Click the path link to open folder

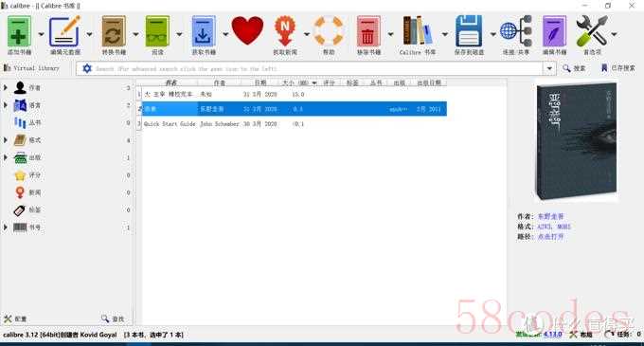point(550,237)
